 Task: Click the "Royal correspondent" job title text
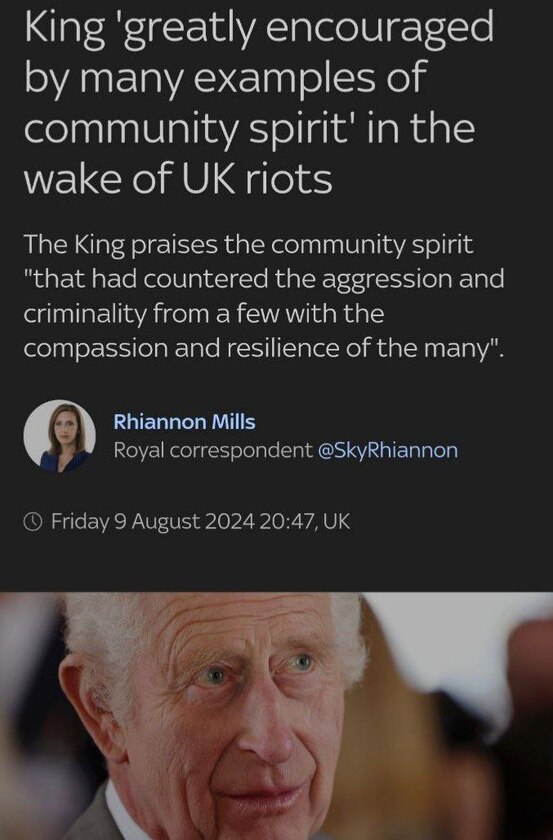tap(213, 450)
